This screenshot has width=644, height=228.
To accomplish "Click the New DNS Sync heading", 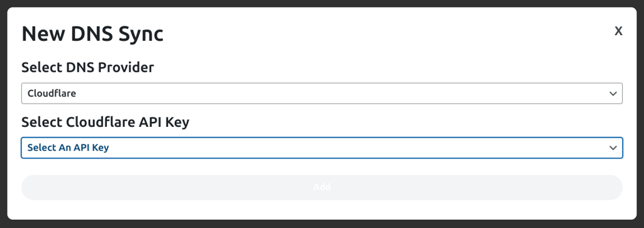I will [92, 34].
